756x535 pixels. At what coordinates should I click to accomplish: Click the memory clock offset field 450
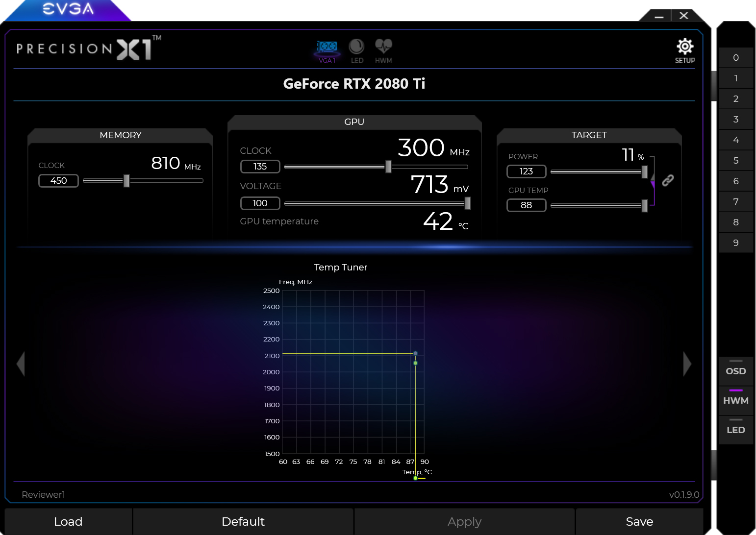coord(59,181)
